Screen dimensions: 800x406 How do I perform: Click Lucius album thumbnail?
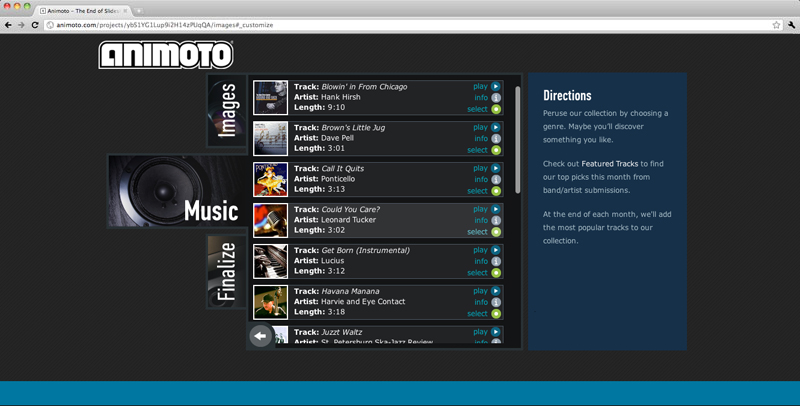click(270, 261)
